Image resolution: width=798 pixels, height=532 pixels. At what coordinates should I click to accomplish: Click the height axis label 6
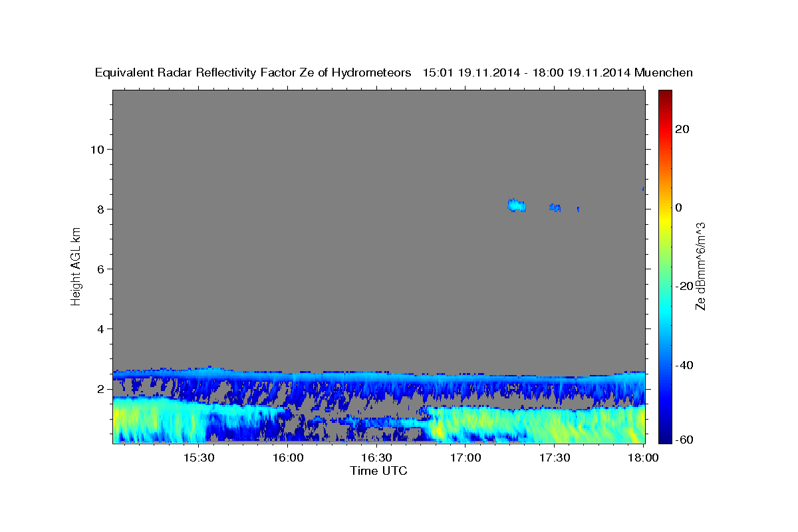point(100,269)
